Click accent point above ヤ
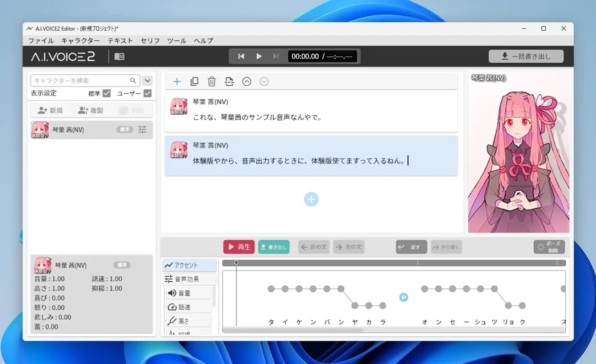 (355, 306)
